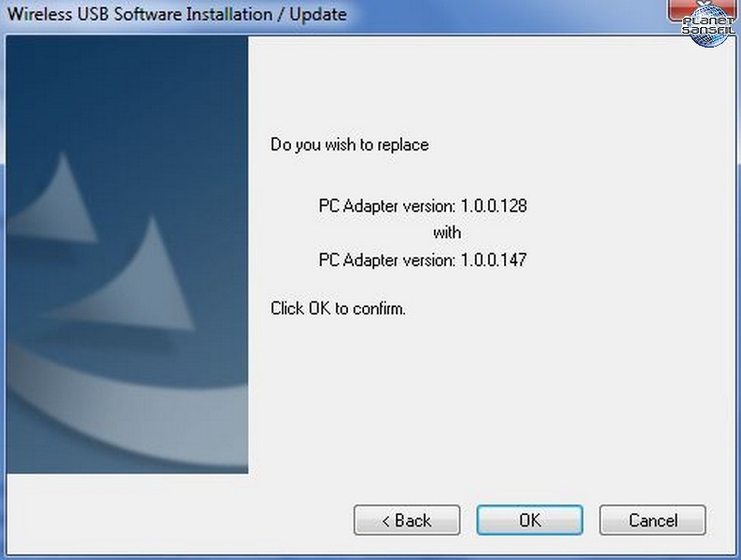Confirm the update with the OK button
The image size is (741, 560).
point(530,520)
